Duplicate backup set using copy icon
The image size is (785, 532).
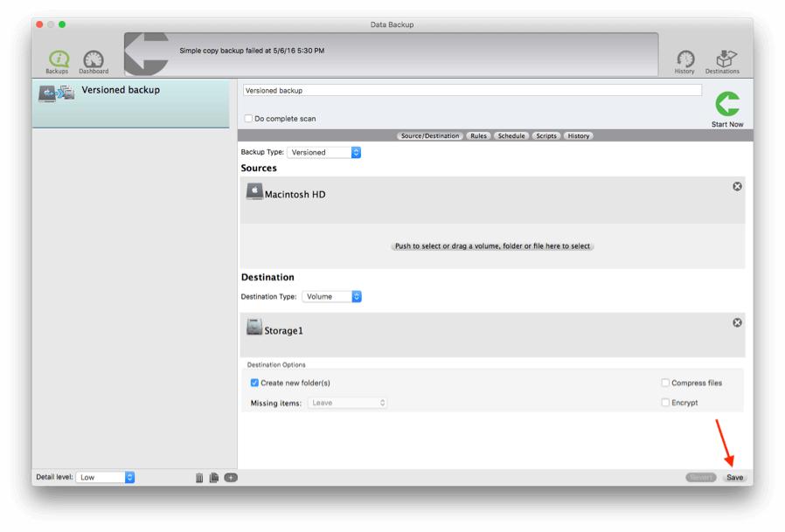pos(217,476)
